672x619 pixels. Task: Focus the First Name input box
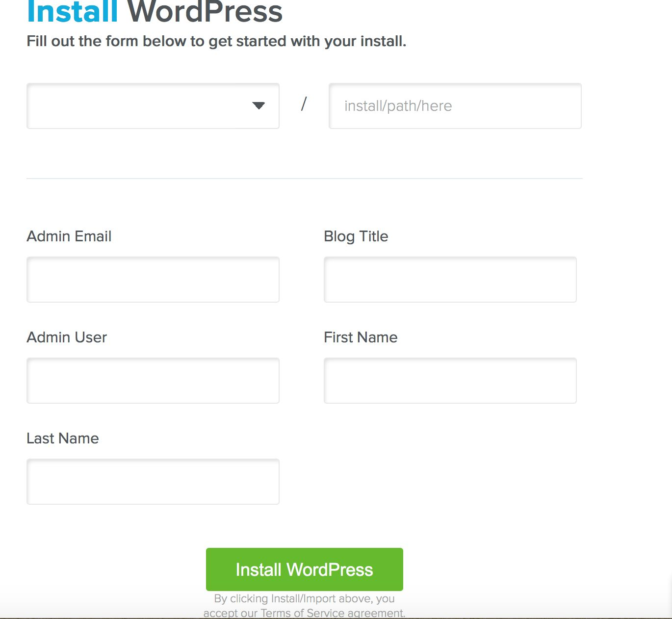[x=450, y=381]
